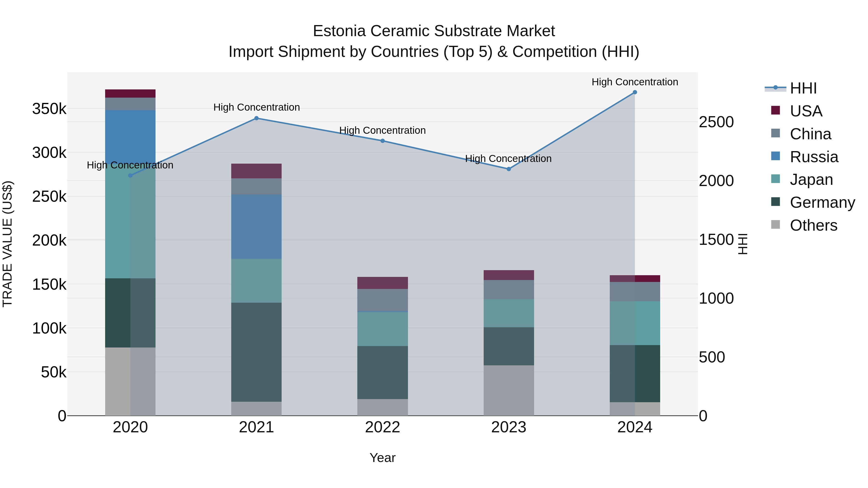This screenshot has width=868, height=488.
Task: Toggle the USA legend entry
Action: pos(797,111)
